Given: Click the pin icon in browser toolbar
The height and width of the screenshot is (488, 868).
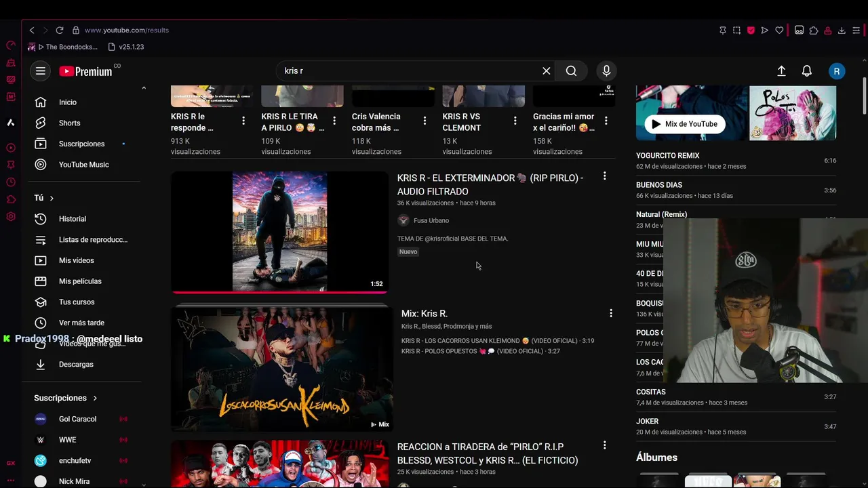Looking at the screenshot, I should 722,30.
